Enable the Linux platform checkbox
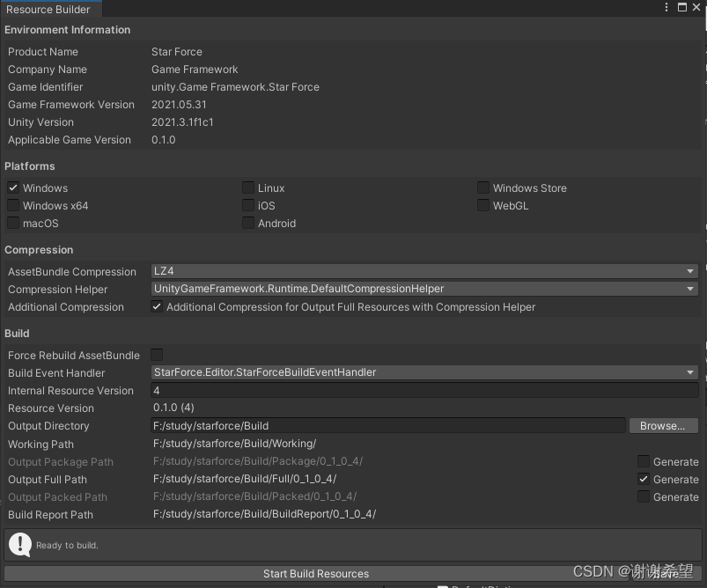 click(248, 187)
